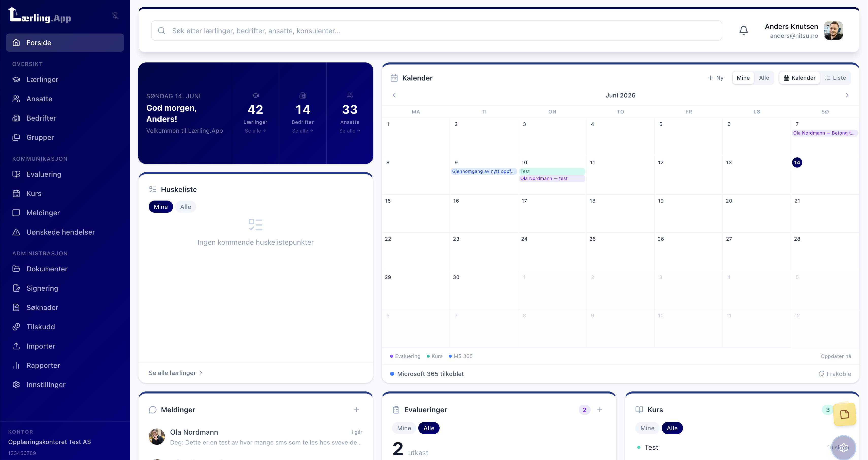This screenshot has height=460, width=868.
Task: Select Mine filter in Kalender
Action: tap(743, 78)
